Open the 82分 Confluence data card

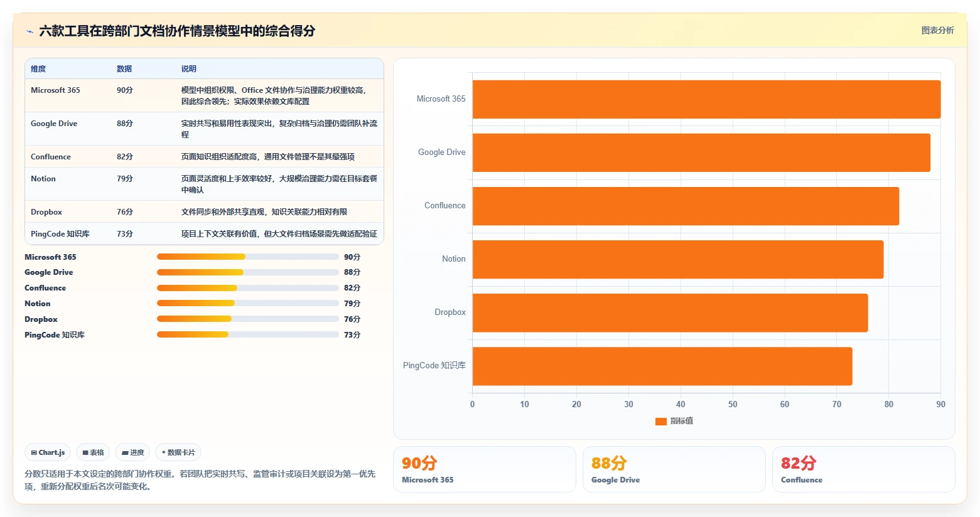(x=864, y=469)
